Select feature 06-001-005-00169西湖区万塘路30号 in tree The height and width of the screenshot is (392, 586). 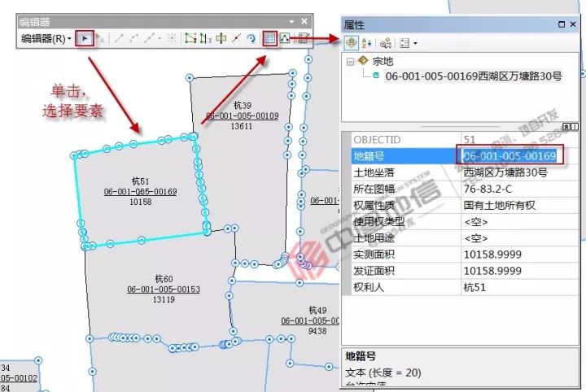[474, 76]
